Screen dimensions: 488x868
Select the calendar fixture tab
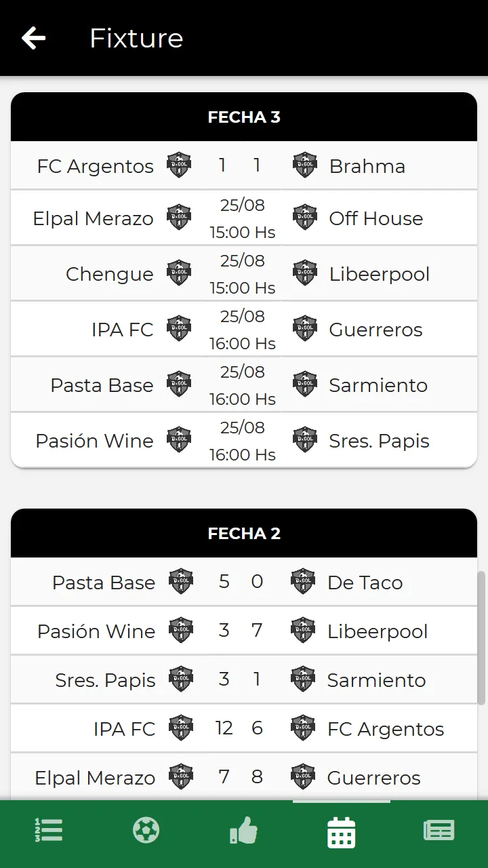coord(342,832)
